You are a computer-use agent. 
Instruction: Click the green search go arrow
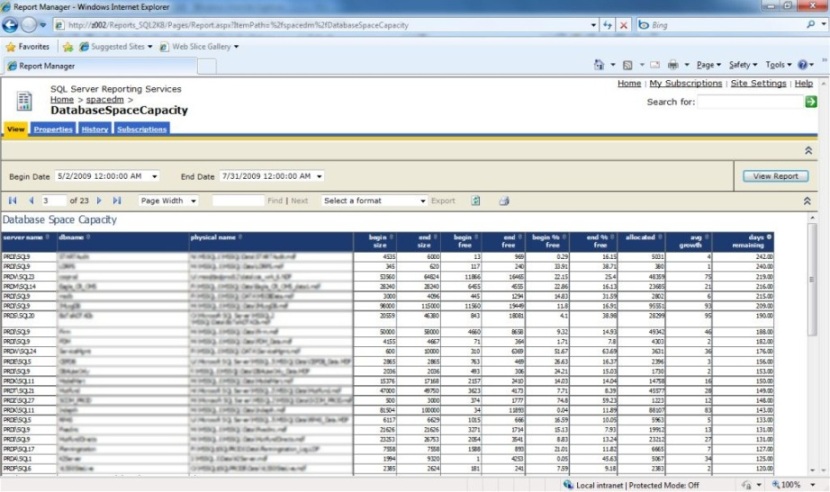(x=811, y=102)
